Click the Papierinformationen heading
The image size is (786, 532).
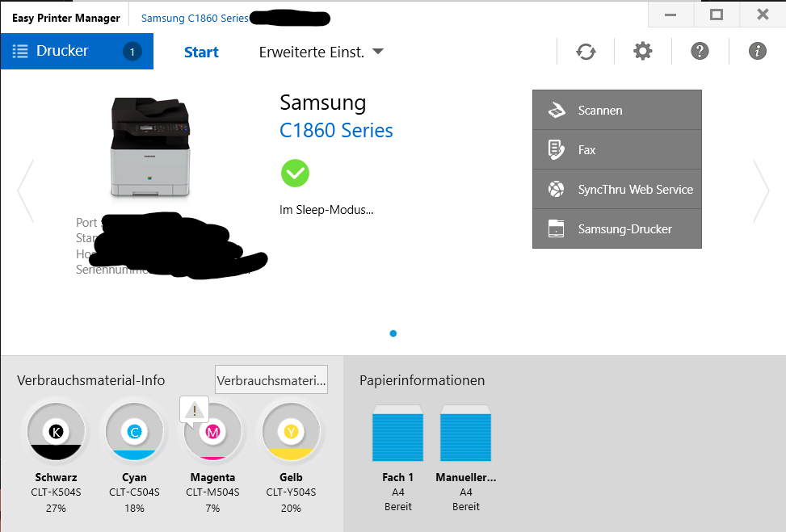pyautogui.click(x=422, y=380)
